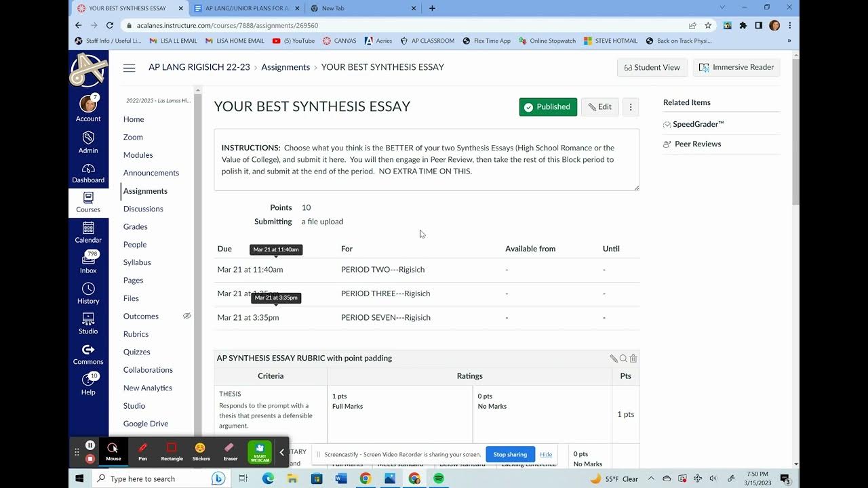Viewport: 868px width, 488px height.
Task: Switch to Student View
Action: [x=652, y=68]
